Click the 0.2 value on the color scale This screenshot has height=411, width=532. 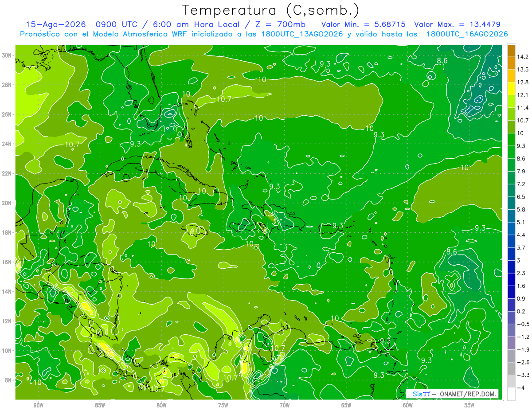point(521,311)
